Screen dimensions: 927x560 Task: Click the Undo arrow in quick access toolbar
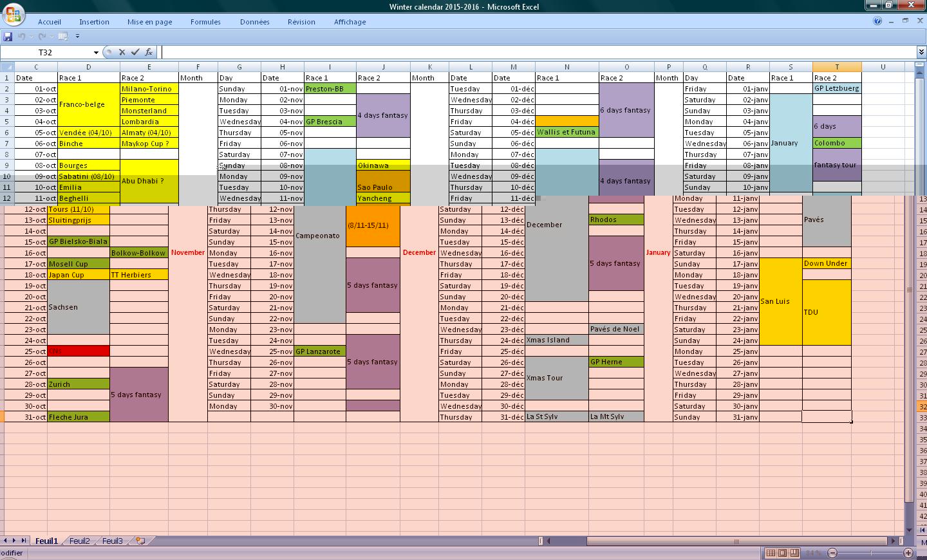pos(22,37)
